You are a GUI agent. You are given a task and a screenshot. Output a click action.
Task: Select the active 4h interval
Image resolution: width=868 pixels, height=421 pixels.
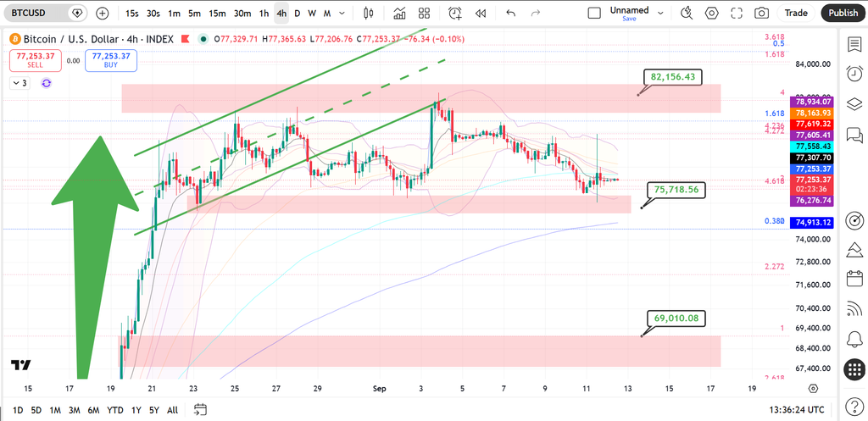pyautogui.click(x=281, y=13)
